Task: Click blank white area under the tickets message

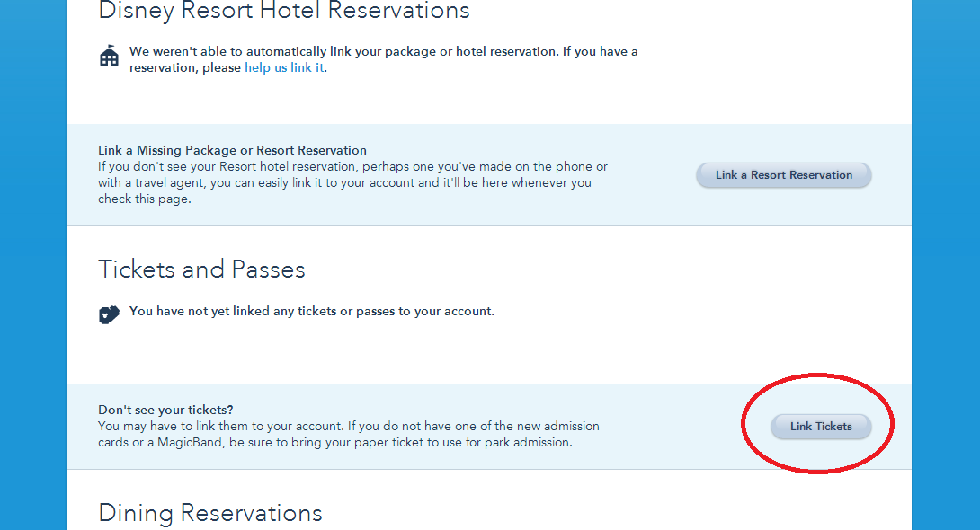Action: (x=450, y=355)
